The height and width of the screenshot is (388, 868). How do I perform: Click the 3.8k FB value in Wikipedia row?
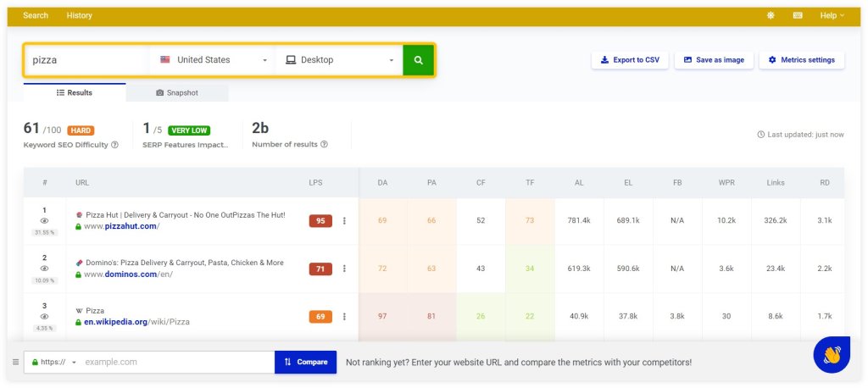coord(677,317)
